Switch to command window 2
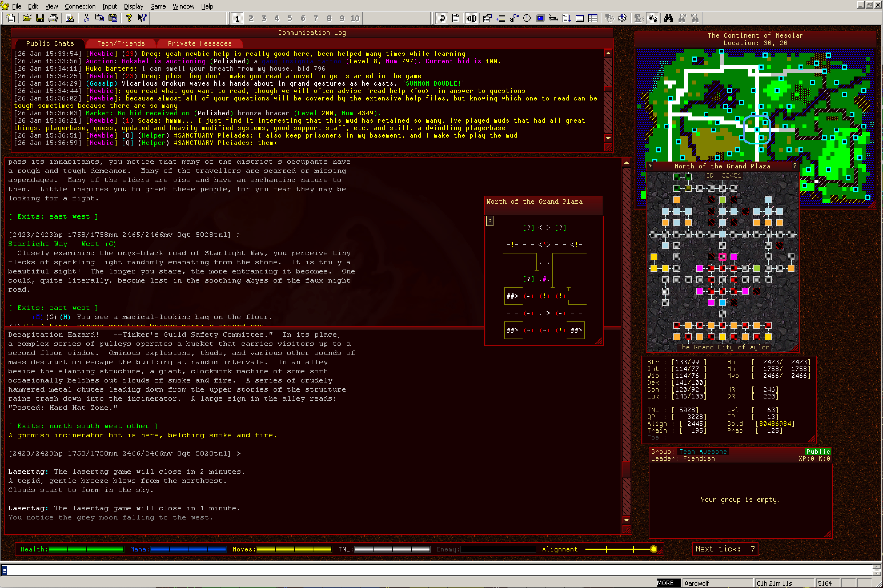883x588 pixels. (x=251, y=18)
